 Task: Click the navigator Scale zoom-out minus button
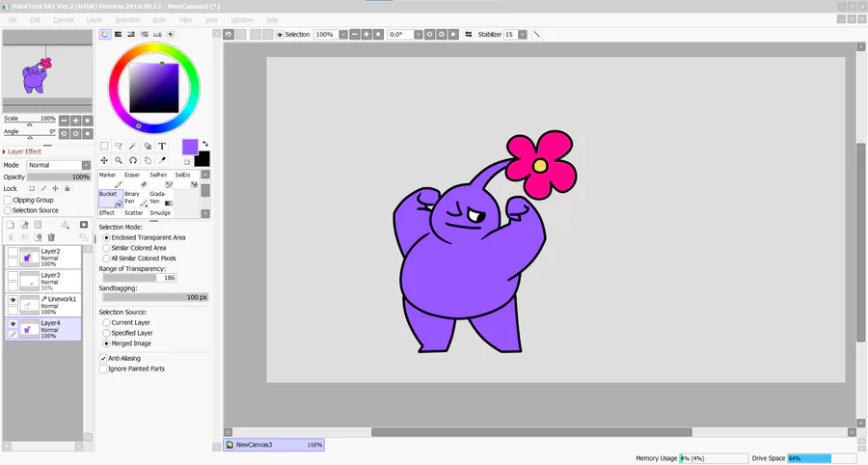[x=65, y=121]
